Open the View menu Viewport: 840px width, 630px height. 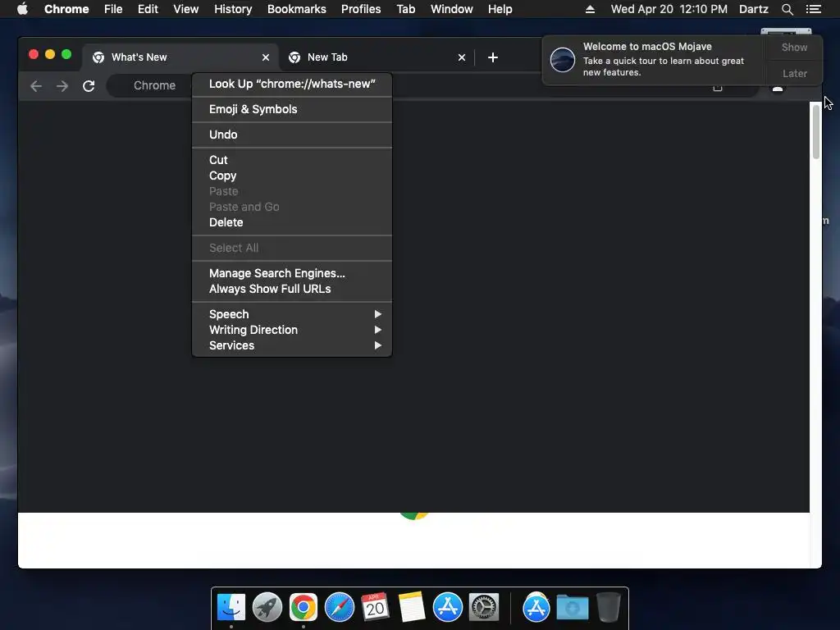click(186, 9)
